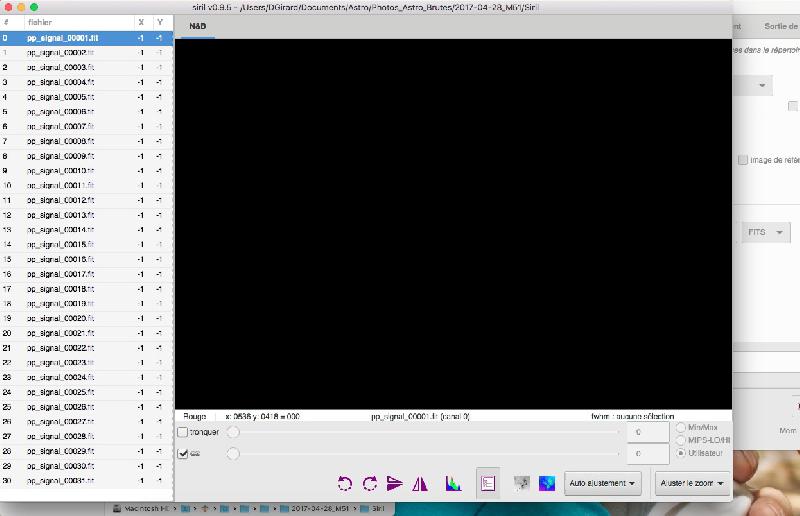The height and width of the screenshot is (516, 800).
Task: Enable the tronquer checkbox
Action: pyautogui.click(x=183, y=432)
